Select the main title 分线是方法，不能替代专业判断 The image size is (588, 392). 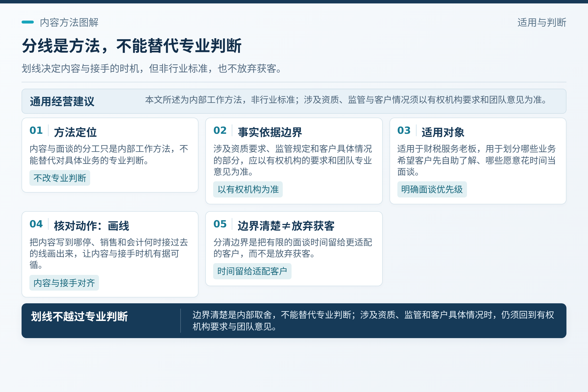[132, 46]
